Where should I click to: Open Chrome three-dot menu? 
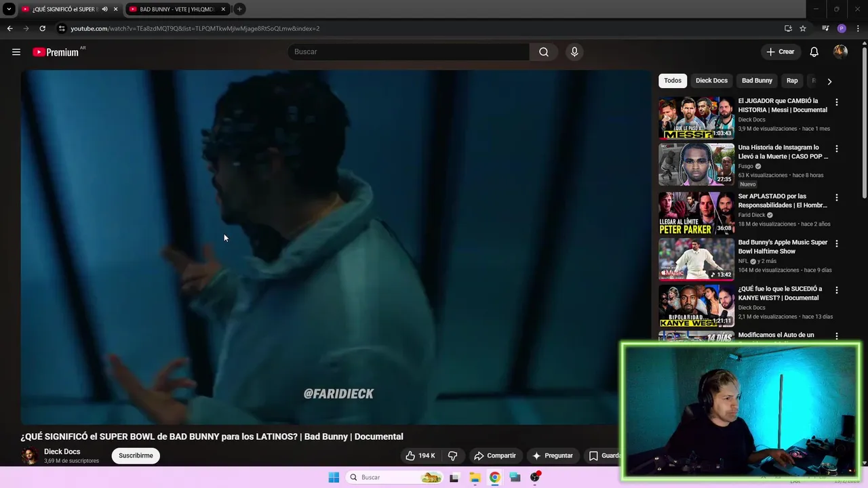859,28
